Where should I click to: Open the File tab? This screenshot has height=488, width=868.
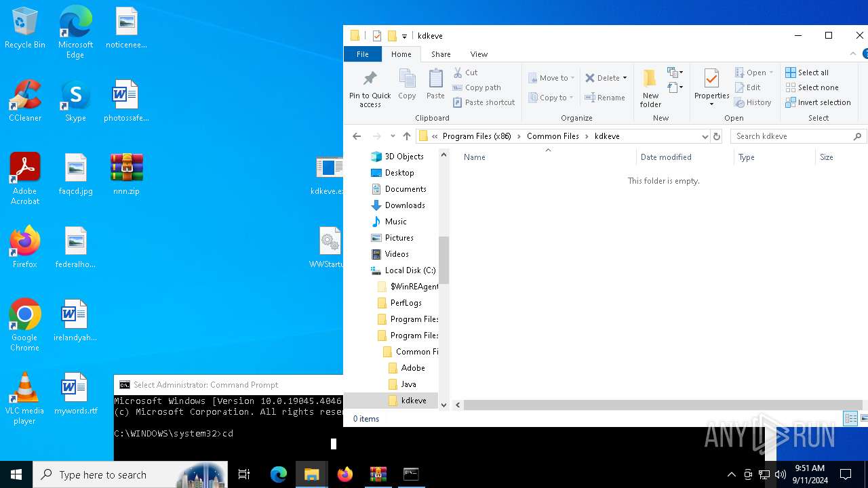363,54
